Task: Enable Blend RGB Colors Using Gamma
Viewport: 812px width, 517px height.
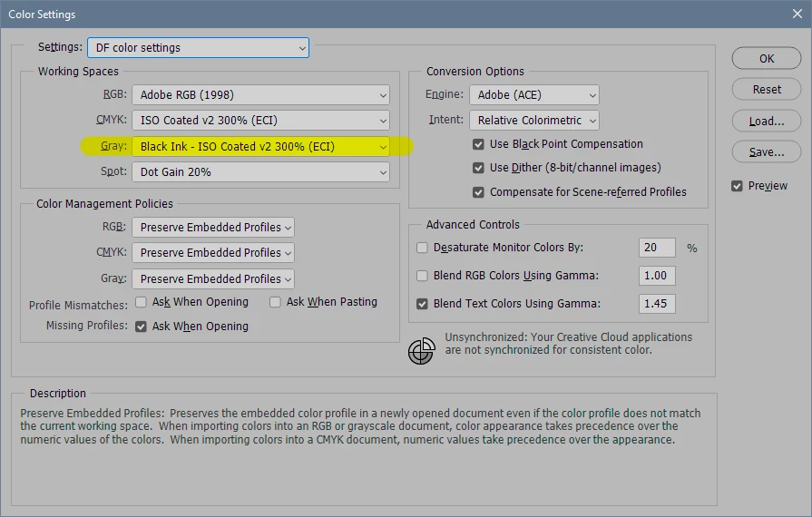Action: click(x=423, y=276)
